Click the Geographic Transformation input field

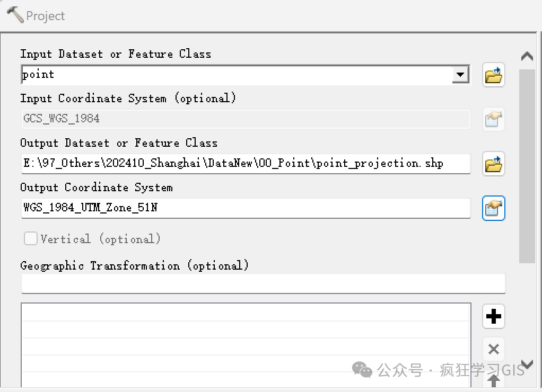pos(264,283)
